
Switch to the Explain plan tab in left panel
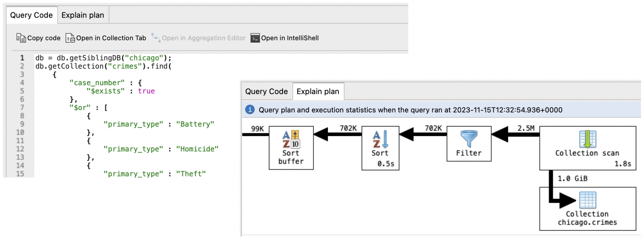[82, 15]
